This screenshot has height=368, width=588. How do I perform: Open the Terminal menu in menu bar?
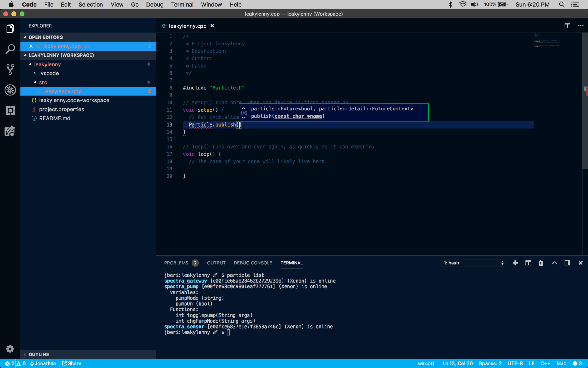click(182, 5)
